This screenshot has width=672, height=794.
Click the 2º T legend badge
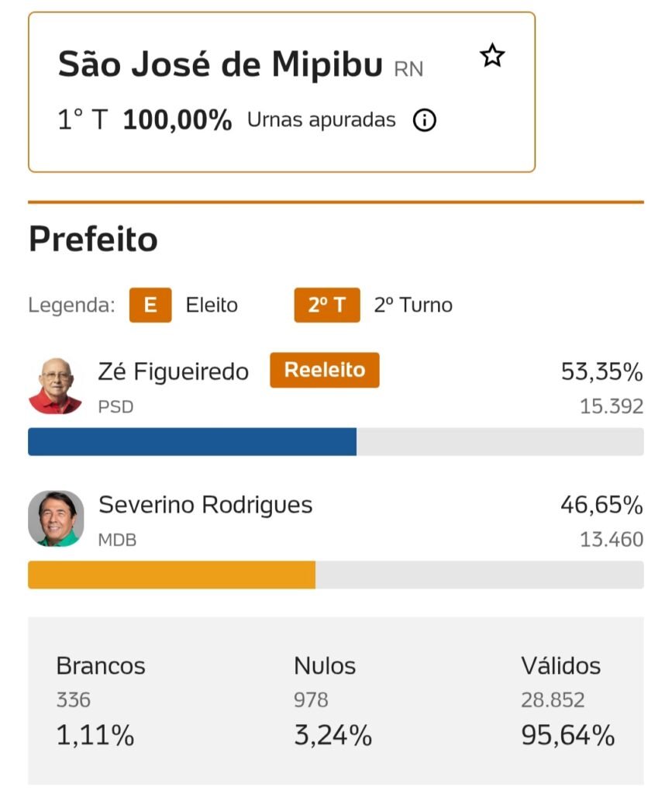pos(327,306)
